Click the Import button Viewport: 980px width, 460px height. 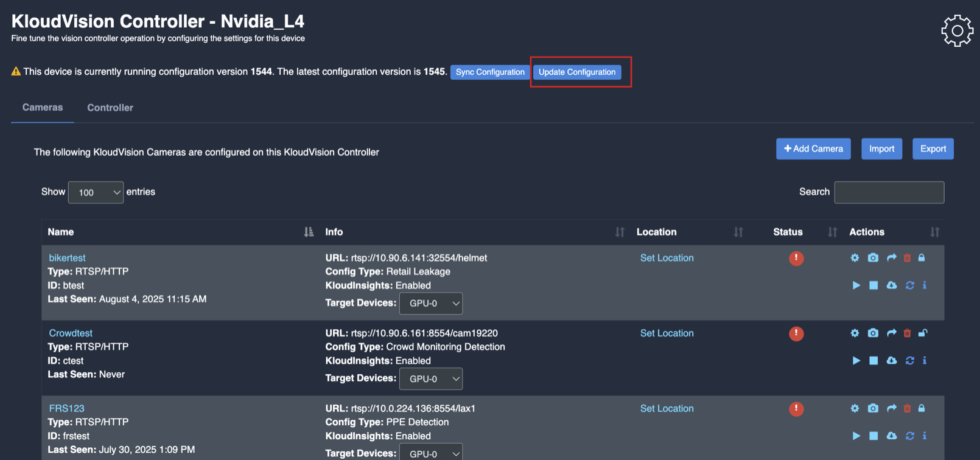(881, 149)
